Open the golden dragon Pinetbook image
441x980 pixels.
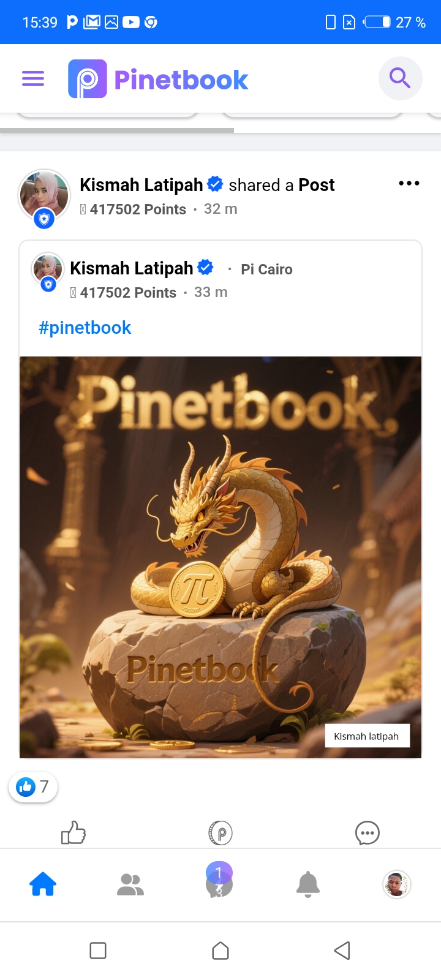(x=221, y=557)
